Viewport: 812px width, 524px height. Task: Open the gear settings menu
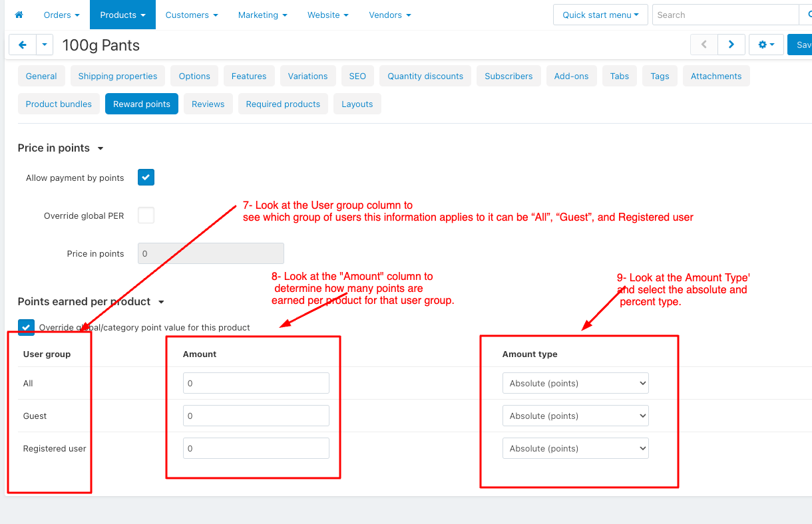point(766,45)
